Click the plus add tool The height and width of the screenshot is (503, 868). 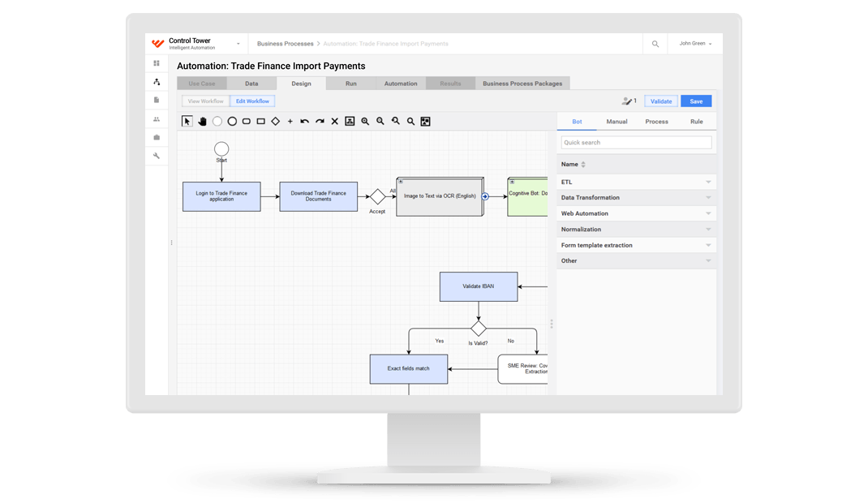(290, 121)
